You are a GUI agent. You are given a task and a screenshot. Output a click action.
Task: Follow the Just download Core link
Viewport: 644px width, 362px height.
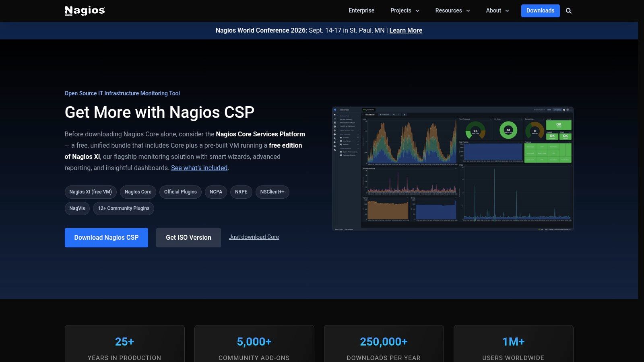[x=254, y=237]
